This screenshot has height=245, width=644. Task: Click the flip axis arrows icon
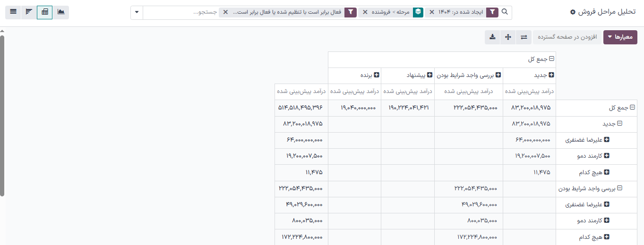pos(524,37)
